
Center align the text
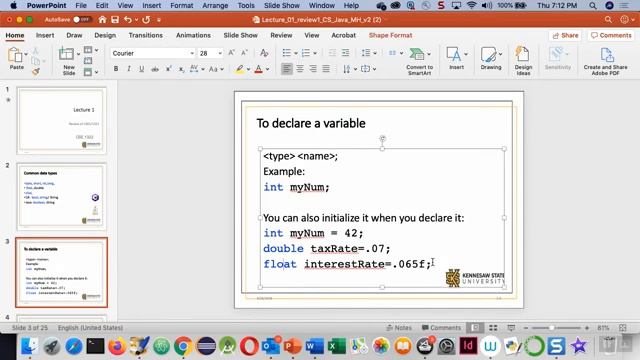pos(300,69)
